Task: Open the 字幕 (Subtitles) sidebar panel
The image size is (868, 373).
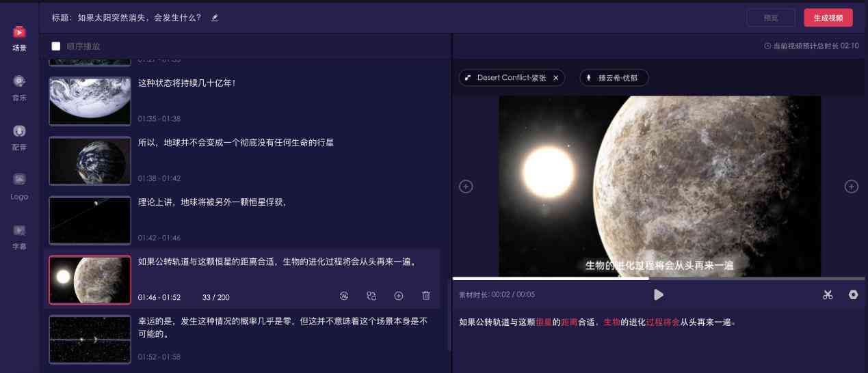Action: [19, 237]
